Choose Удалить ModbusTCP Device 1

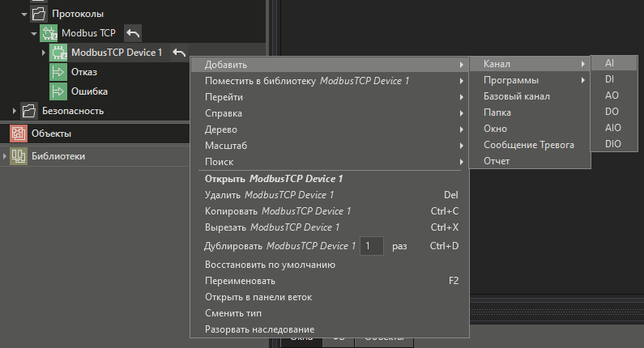coord(269,195)
